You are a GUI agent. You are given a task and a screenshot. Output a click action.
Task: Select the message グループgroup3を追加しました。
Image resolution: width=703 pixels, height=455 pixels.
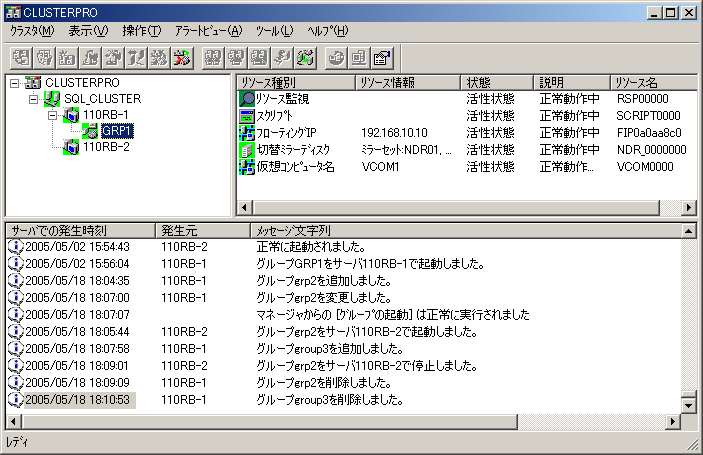coord(330,349)
